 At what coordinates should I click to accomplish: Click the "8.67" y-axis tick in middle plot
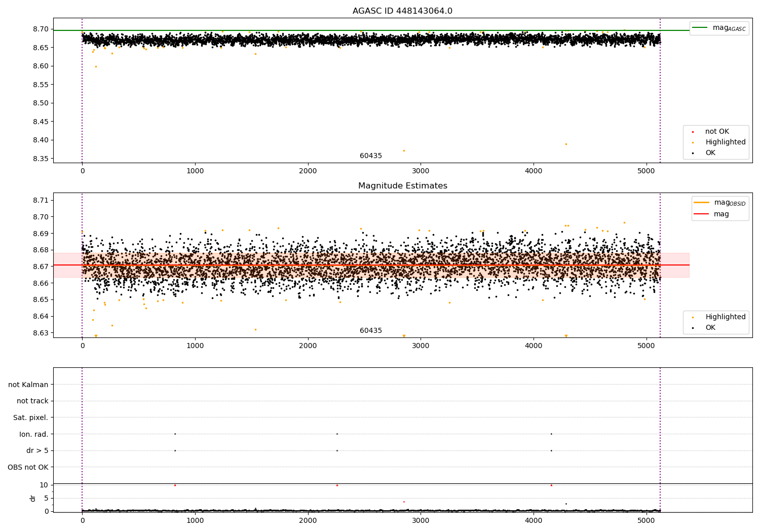pos(41,267)
